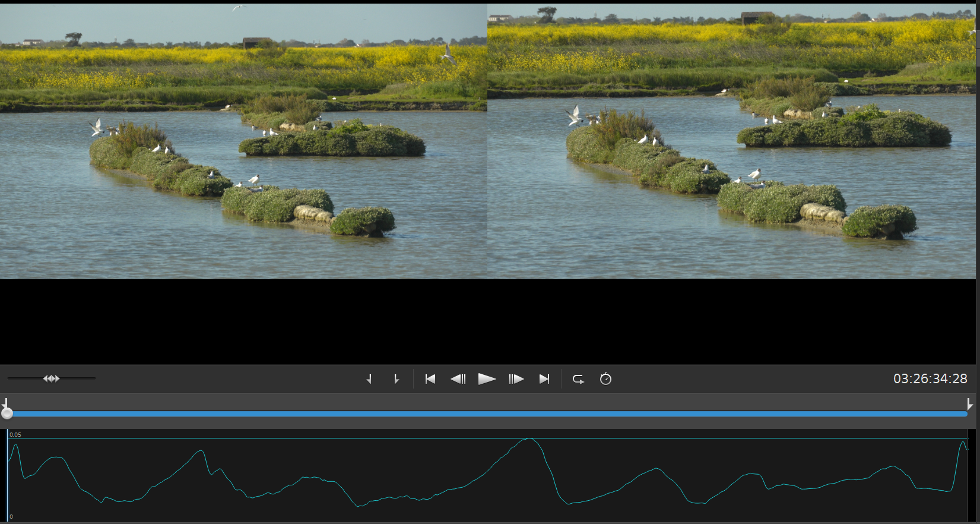
Task: Click the mark out point icon
Action: (397, 379)
